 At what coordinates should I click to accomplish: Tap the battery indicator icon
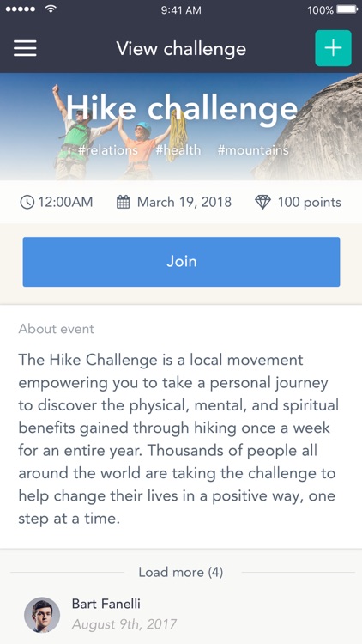347,9
